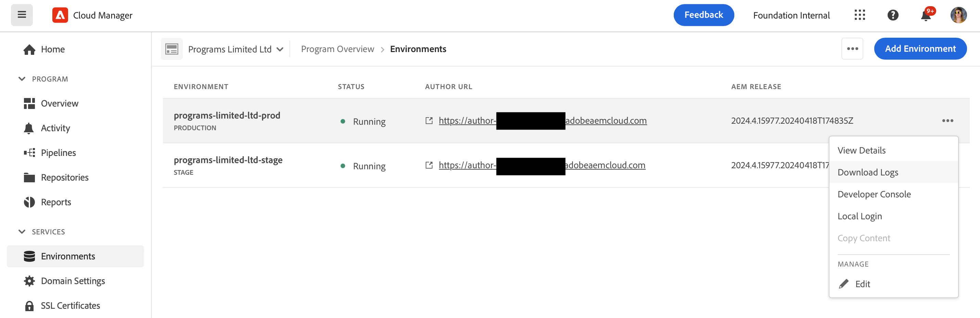Open the app switcher grid

860,15
